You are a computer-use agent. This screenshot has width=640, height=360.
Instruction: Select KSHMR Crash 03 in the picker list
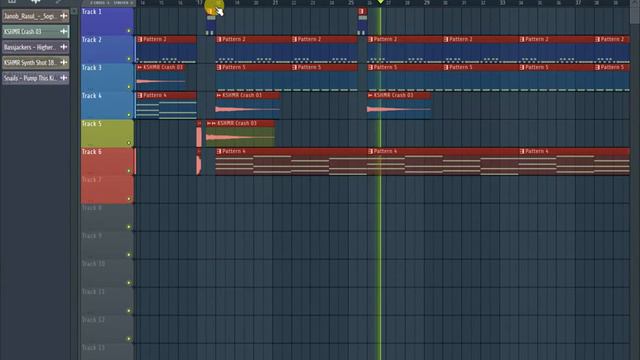[36, 31]
